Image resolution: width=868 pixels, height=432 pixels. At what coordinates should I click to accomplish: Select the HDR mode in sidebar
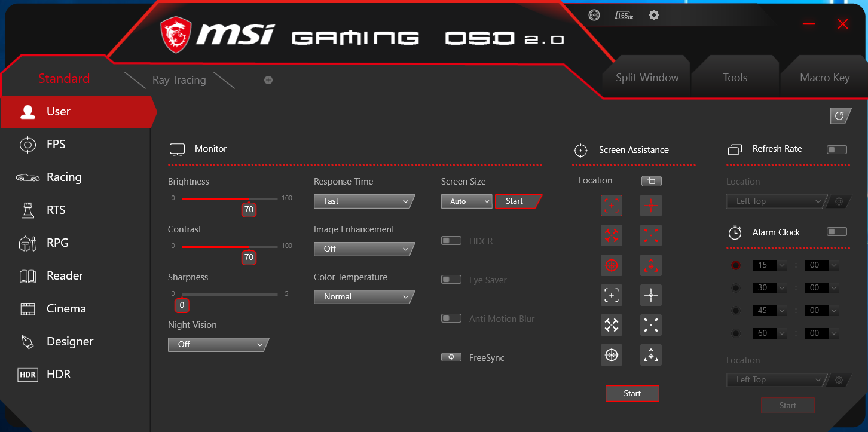[x=75, y=375]
